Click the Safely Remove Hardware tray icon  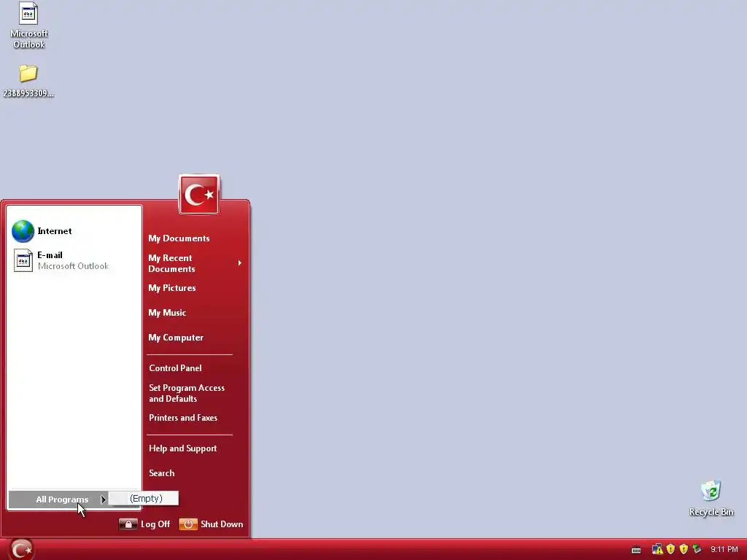click(697, 550)
